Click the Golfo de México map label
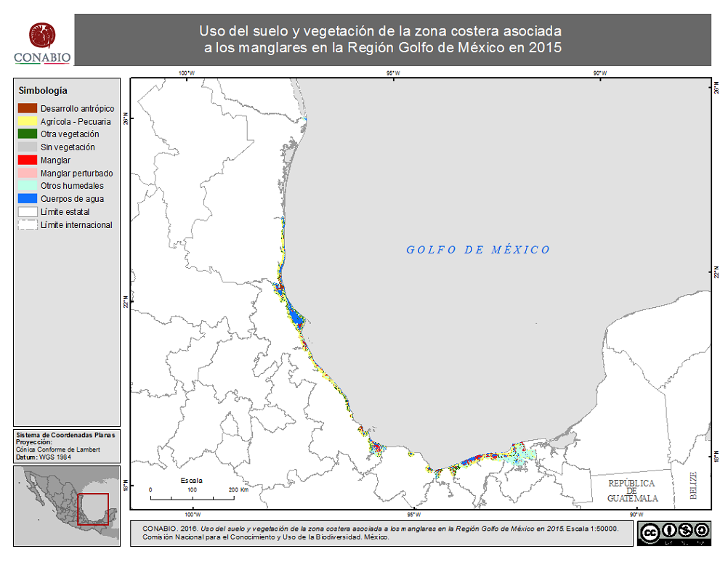728x562 pixels. 477,250
